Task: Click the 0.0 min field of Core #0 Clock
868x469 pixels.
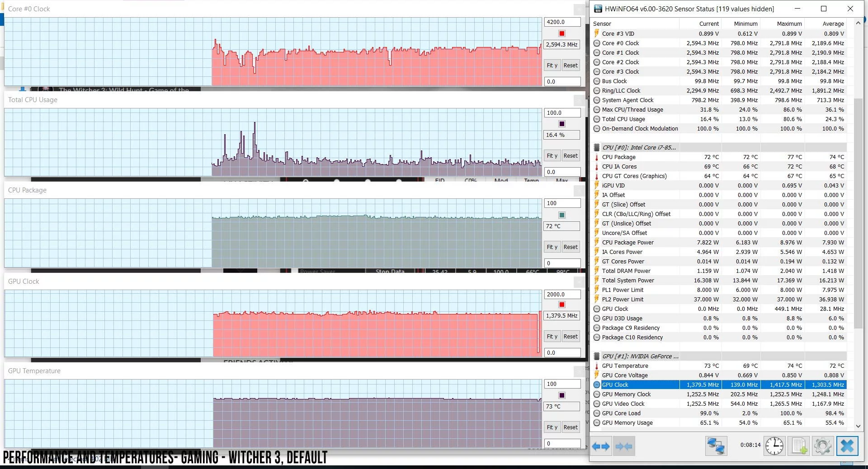Action: click(x=562, y=81)
